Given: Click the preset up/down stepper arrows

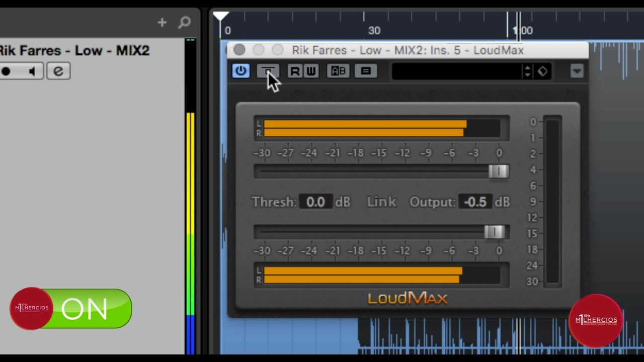Looking at the screenshot, I should (x=527, y=71).
